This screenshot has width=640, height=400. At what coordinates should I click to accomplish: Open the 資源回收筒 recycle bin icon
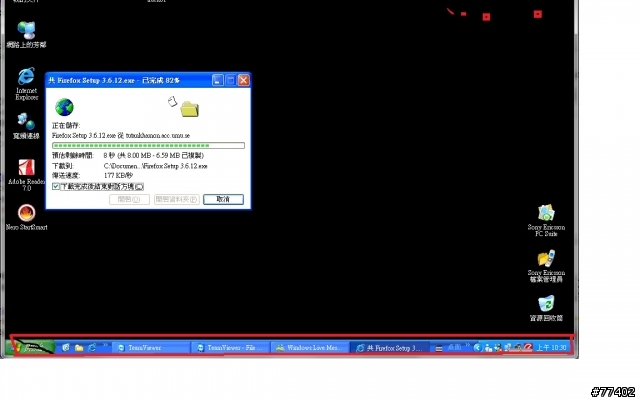[546, 308]
